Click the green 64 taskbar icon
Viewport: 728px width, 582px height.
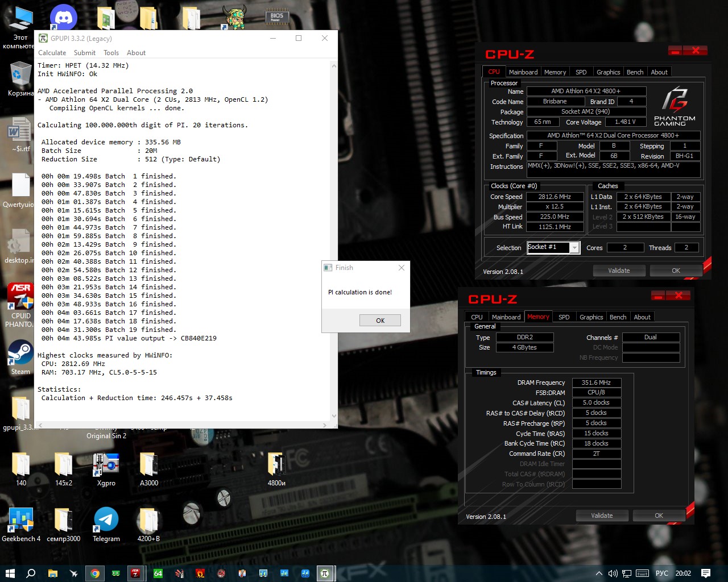[158, 573]
